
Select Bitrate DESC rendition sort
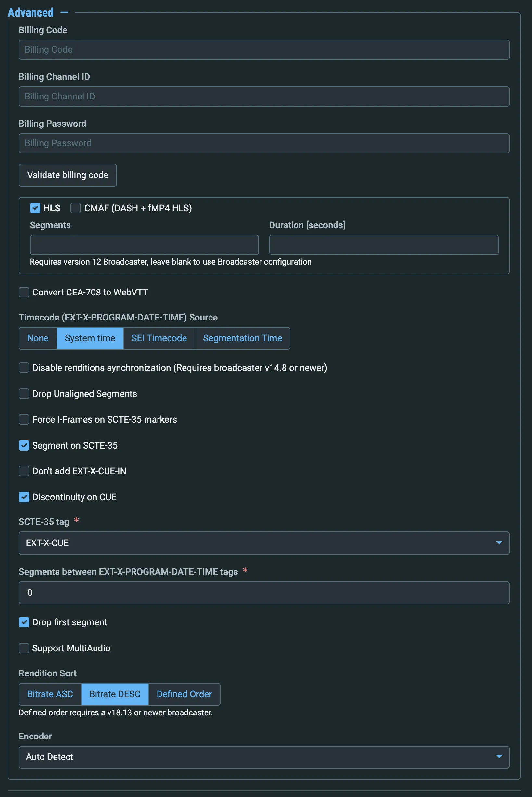coord(115,694)
